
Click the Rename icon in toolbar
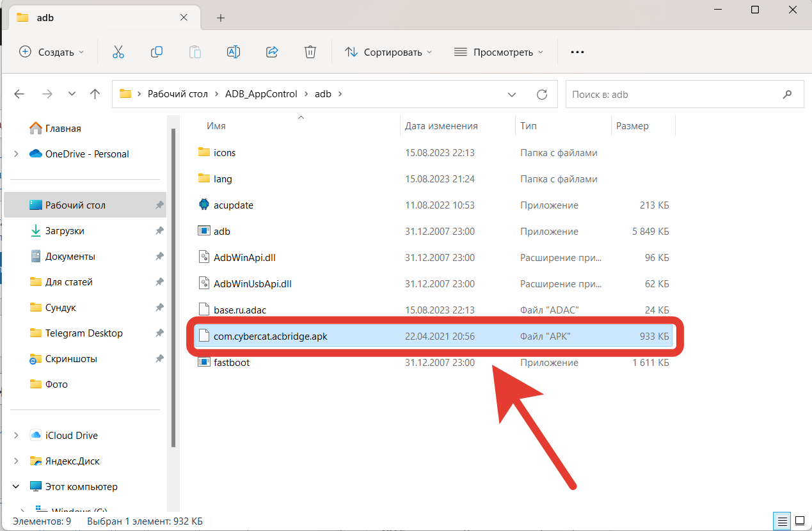[233, 52]
